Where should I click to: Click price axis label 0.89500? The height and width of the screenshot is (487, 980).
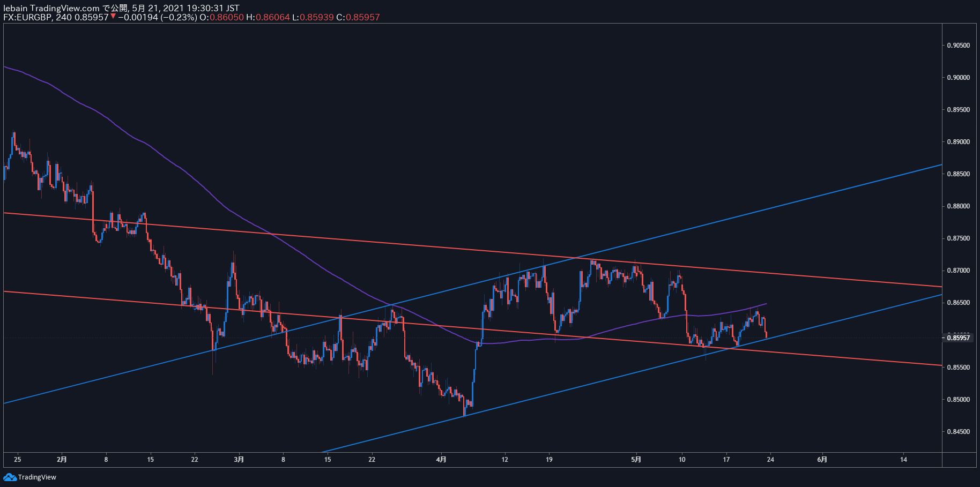tap(958, 110)
